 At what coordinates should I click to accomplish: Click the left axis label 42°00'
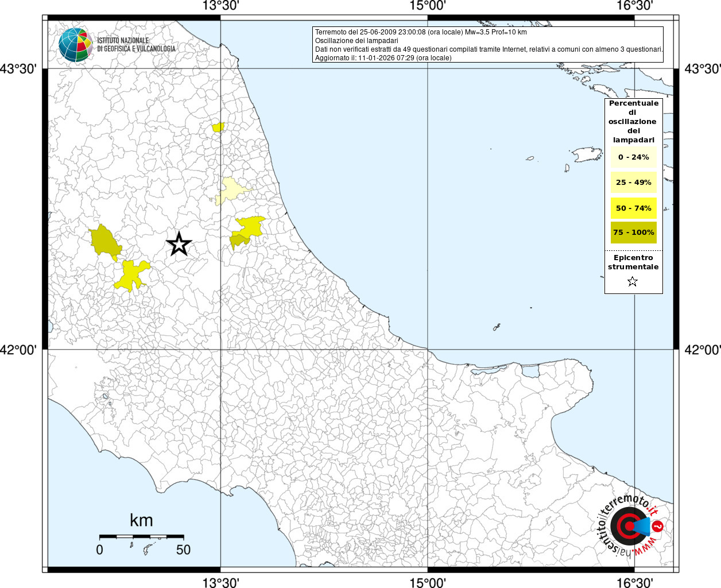(18, 350)
